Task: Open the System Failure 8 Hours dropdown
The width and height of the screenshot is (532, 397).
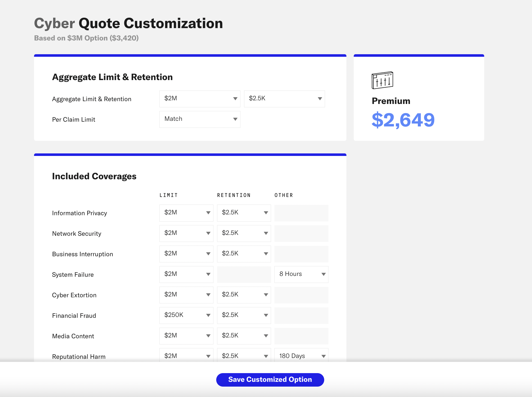Action: coord(301,274)
